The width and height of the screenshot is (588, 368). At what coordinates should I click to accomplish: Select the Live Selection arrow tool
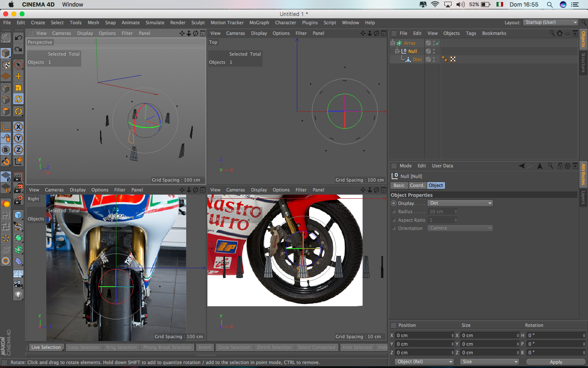pyautogui.click(x=18, y=65)
